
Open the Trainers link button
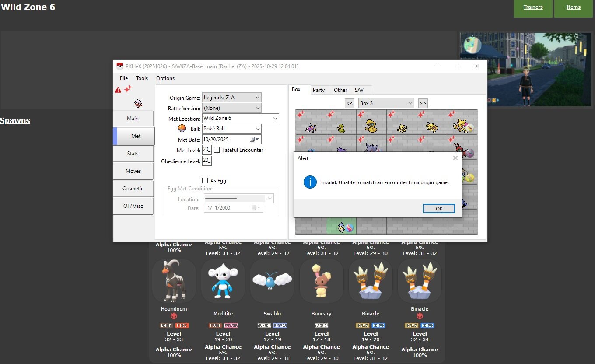[533, 7]
